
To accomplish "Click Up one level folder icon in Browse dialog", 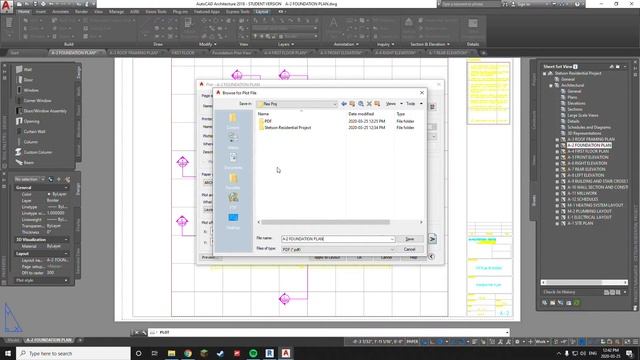I will coord(352,104).
